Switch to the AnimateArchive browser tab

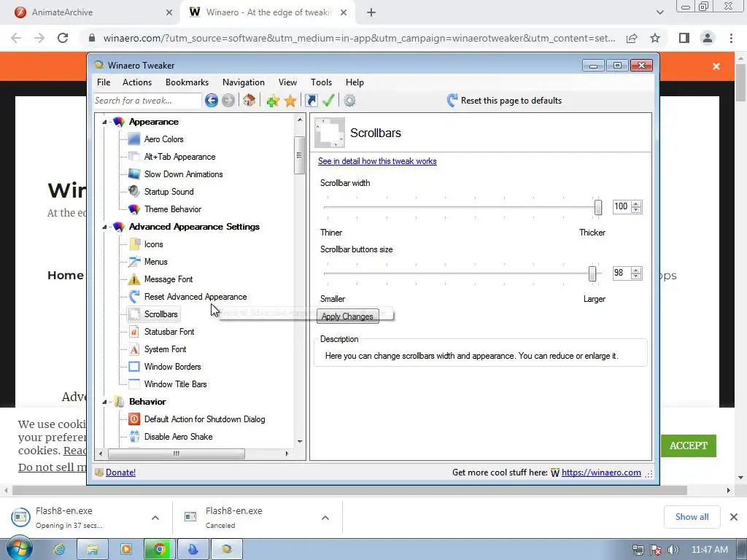90,12
